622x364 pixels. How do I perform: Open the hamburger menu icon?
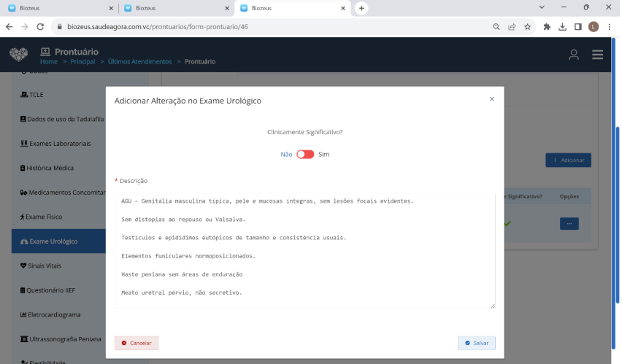tap(597, 55)
